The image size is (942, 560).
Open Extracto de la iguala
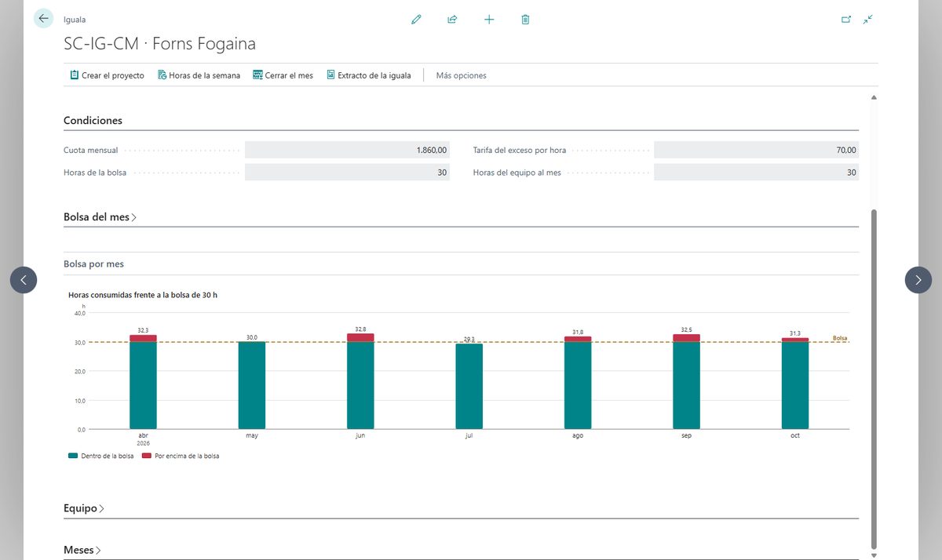click(x=368, y=75)
